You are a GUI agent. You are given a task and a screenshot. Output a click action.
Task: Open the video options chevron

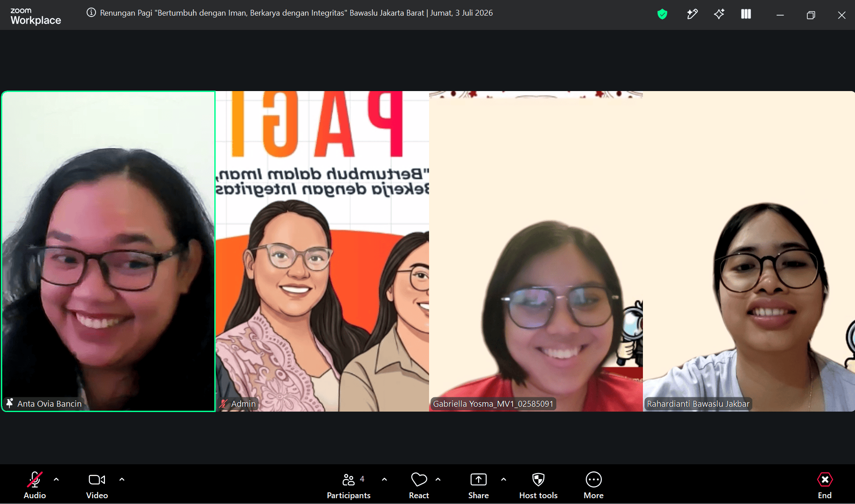click(x=122, y=479)
